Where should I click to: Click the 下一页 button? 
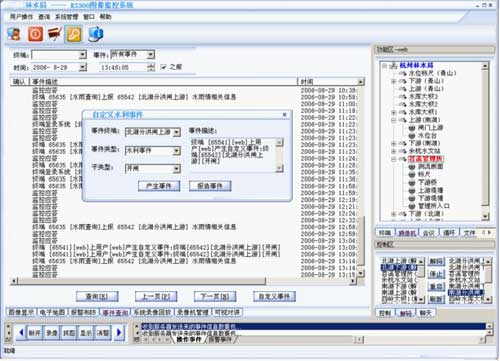tap(215, 296)
